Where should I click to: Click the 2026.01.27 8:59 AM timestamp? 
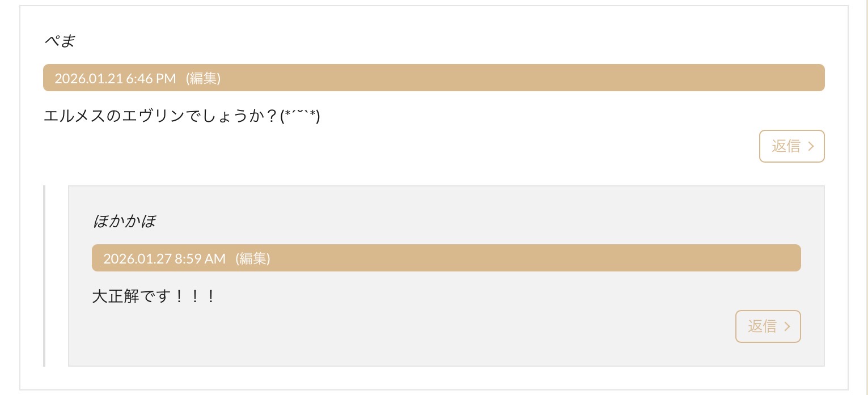164,258
